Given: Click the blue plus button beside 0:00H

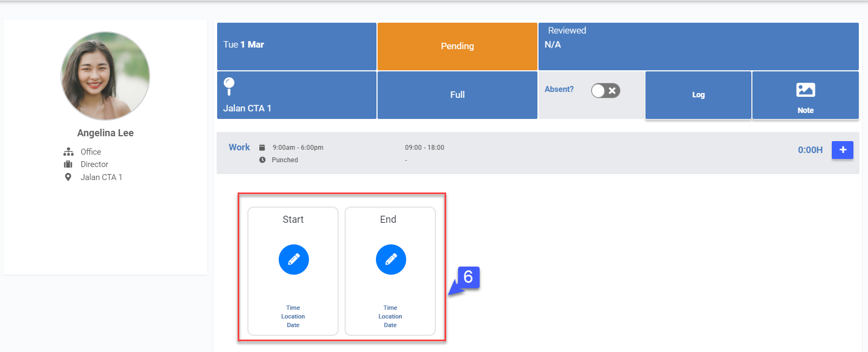Looking at the screenshot, I should click(x=842, y=150).
